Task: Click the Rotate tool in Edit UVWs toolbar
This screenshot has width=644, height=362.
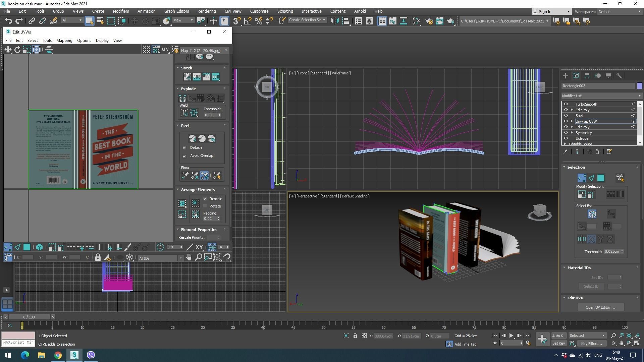Action: click(17, 50)
